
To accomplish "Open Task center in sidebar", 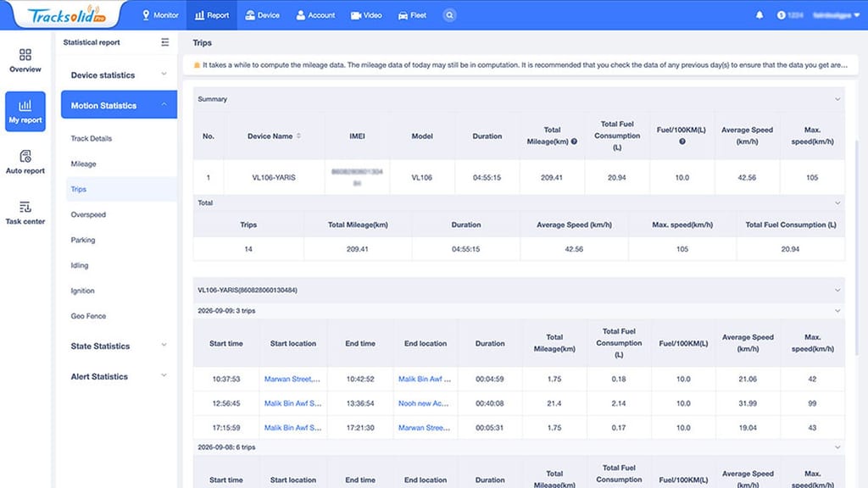I will point(25,213).
